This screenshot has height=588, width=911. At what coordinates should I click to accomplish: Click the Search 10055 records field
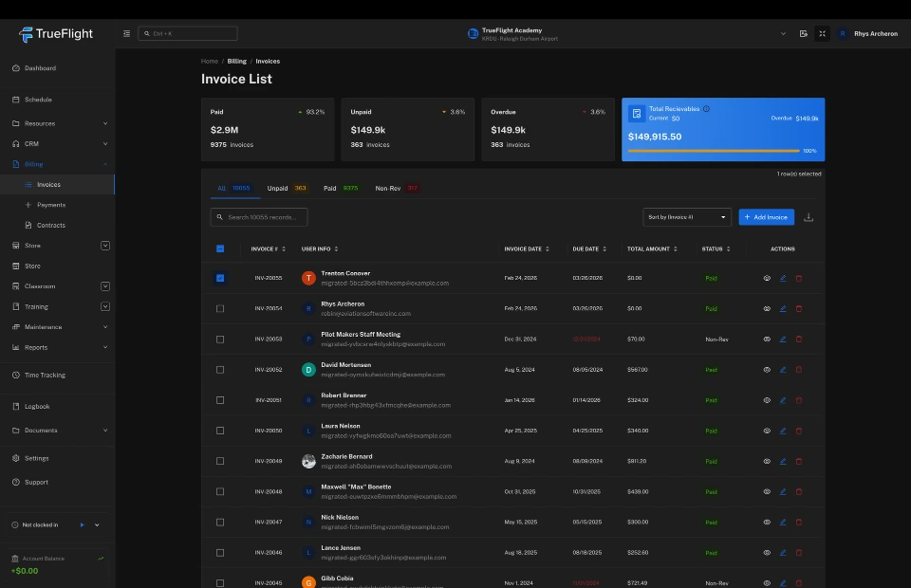point(259,217)
